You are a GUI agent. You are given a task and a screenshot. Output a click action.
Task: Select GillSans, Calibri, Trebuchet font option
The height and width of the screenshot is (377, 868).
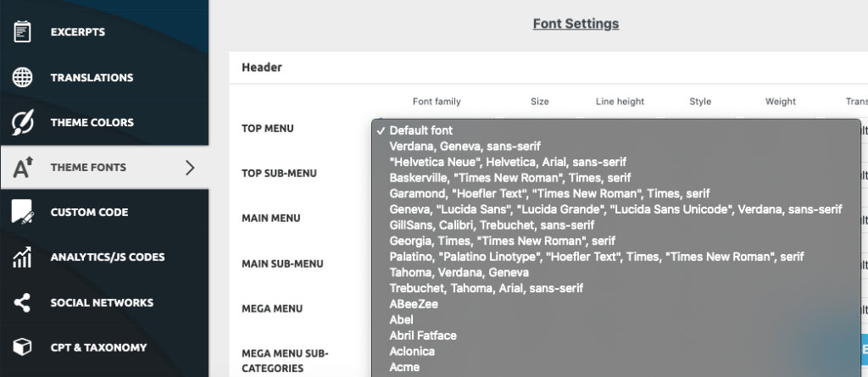point(616,225)
